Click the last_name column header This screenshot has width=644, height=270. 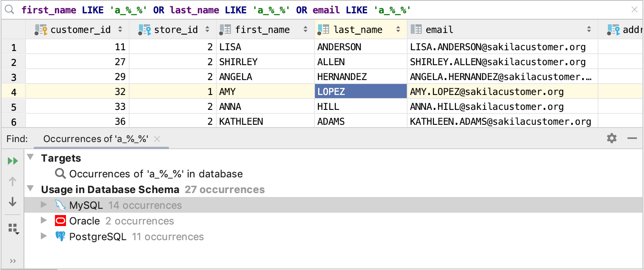click(x=361, y=29)
